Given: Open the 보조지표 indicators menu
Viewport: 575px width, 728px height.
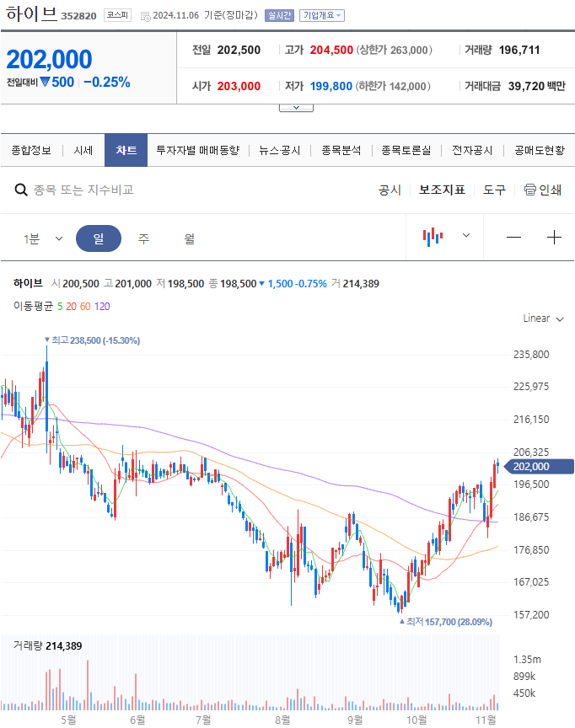Looking at the screenshot, I should pyautogui.click(x=442, y=190).
